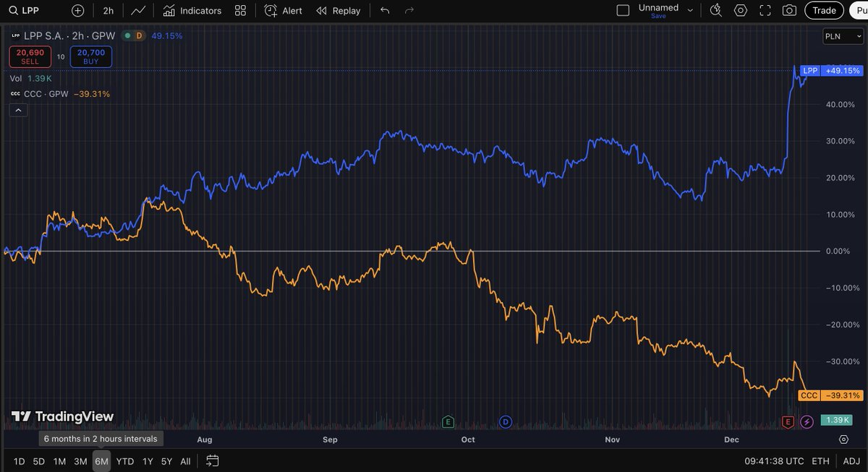The height and width of the screenshot is (472, 868).
Task: Open chart settings hexagon icon
Action: (741, 11)
